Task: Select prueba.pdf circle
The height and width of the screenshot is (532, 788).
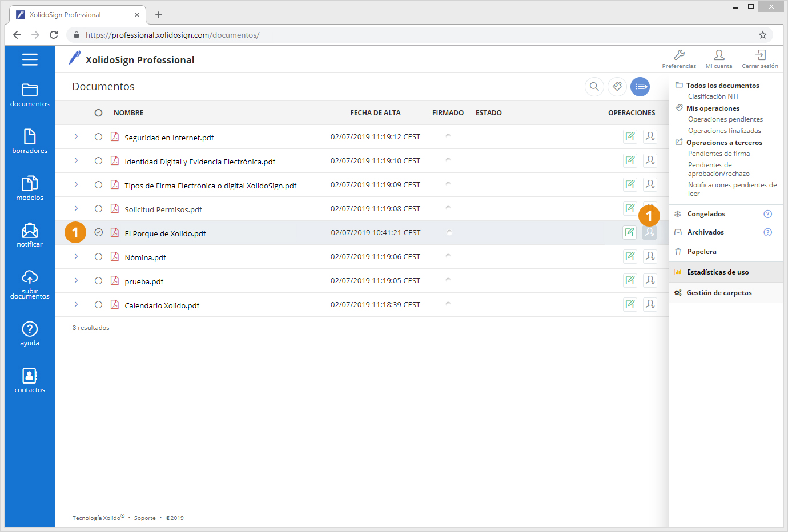Action: [x=99, y=281]
